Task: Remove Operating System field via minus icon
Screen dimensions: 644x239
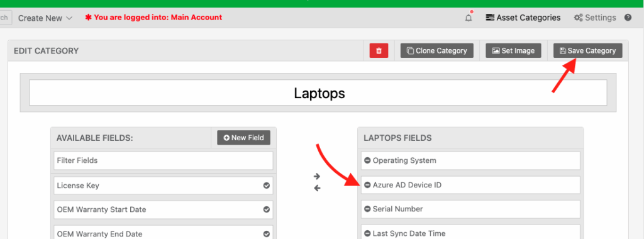Action: click(367, 160)
